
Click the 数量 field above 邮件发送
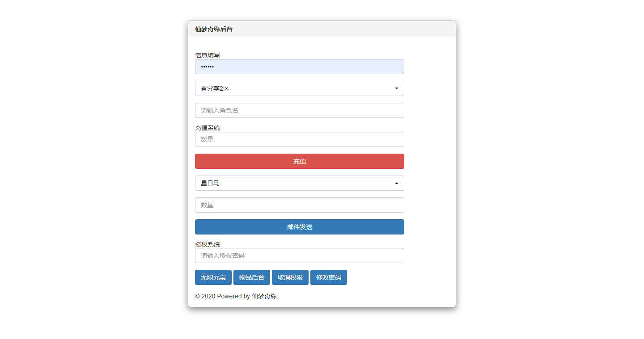[x=300, y=205]
